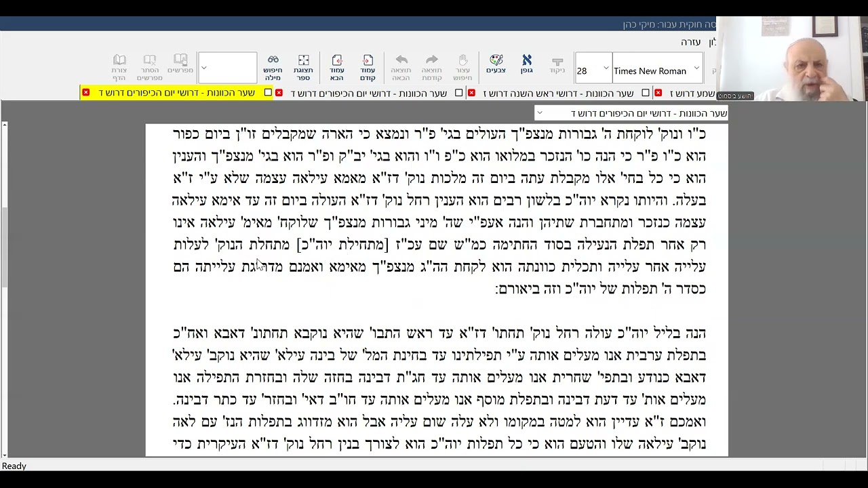868x488 pixels.
Task: Close the ראש השנה דרוש ז tab
Action: pos(471,93)
